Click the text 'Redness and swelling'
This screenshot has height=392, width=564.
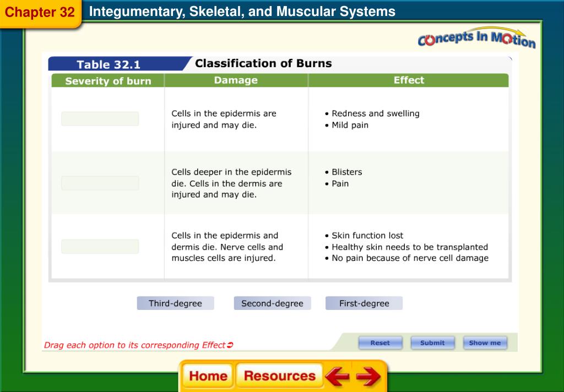[x=376, y=113]
